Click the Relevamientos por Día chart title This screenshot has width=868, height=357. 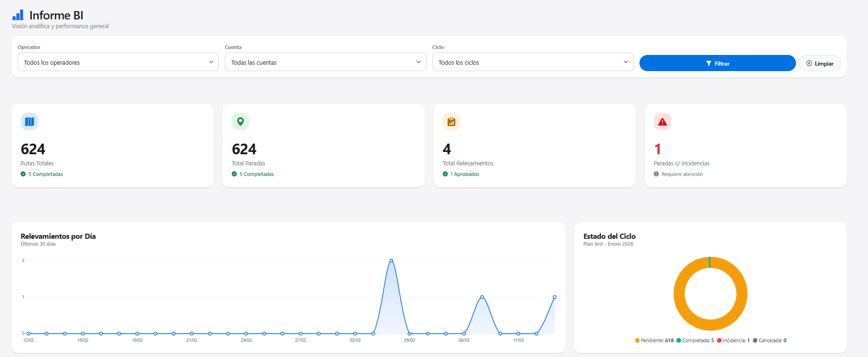(58, 236)
